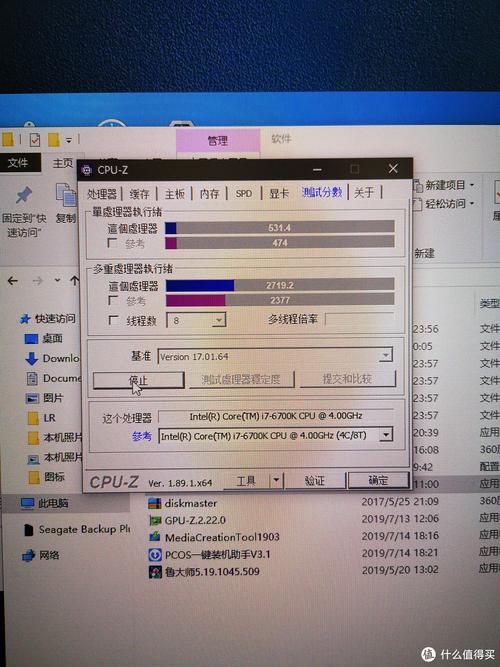The height and width of the screenshot is (667, 500).
Task: Switch to the 显卡 (Graphics) tab
Action: [x=279, y=194]
